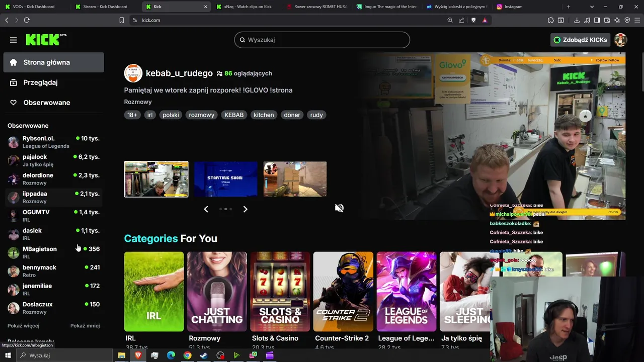Open Brave VPN shield icon
The width and height of the screenshot is (644, 362).
tap(627, 20)
